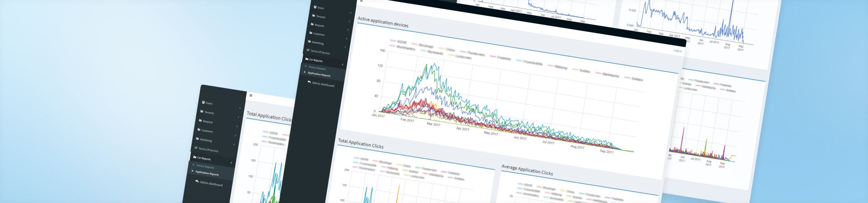868x203 pixels.
Task: Go to Admin dashboard link in back-left window
Action: (211, 184)
